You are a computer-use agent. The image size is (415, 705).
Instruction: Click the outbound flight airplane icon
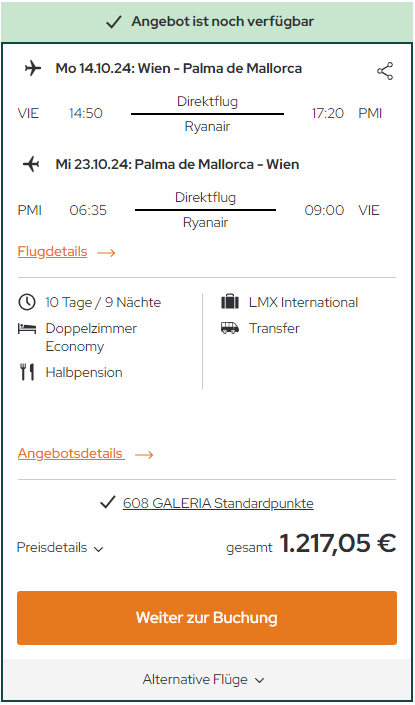click(x=33, y=69)
